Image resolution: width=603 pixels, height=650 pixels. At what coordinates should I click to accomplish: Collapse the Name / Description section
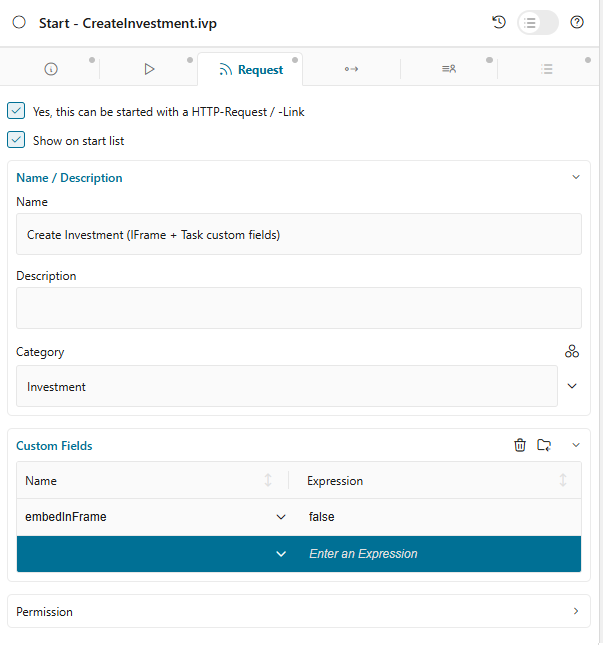(x=575, y=177)
